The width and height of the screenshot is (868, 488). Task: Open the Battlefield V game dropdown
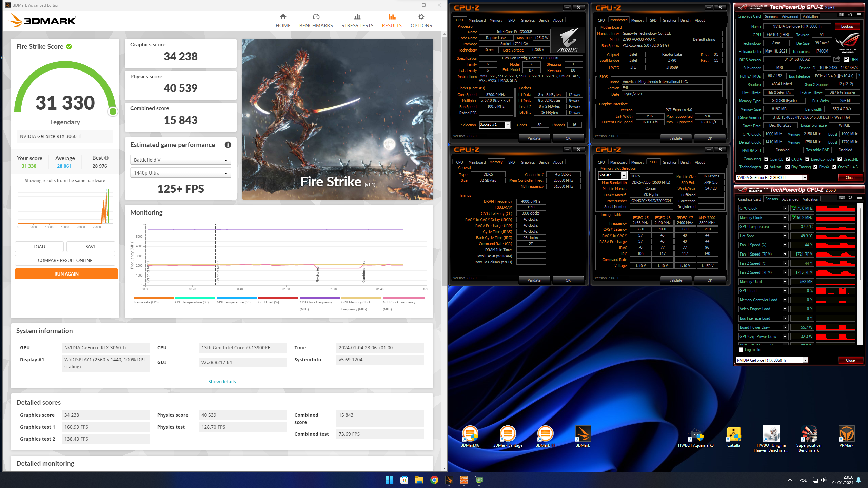180,160
